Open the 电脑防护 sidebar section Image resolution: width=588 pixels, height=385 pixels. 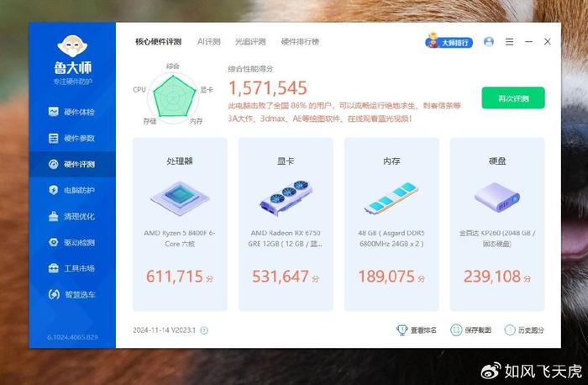pyautogui.click(x=72, y=190)
